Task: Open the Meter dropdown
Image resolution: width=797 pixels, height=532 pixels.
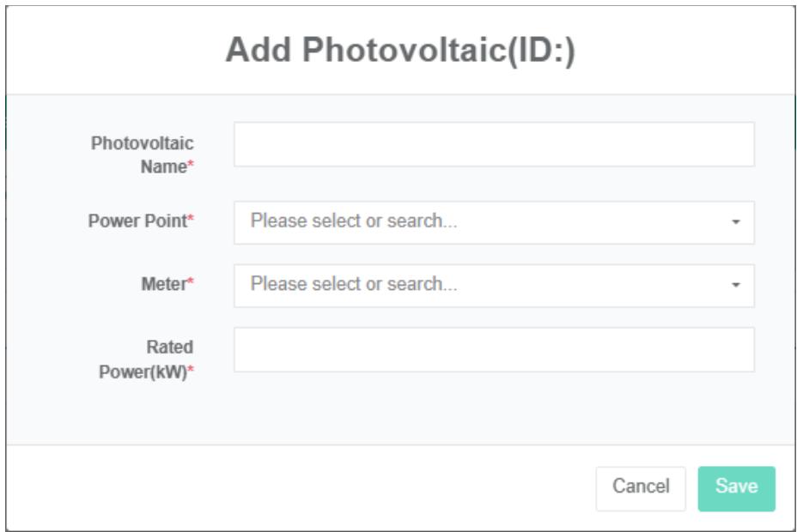Action: 494,286
